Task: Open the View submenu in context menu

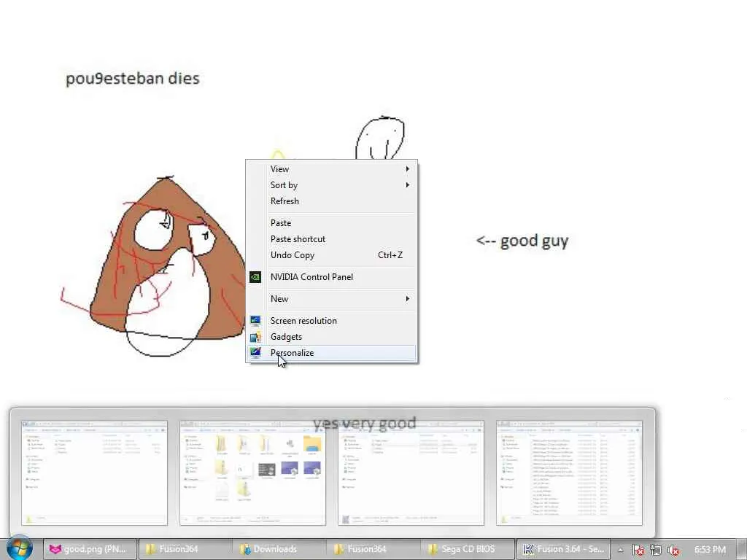Action: pos(331,169)
